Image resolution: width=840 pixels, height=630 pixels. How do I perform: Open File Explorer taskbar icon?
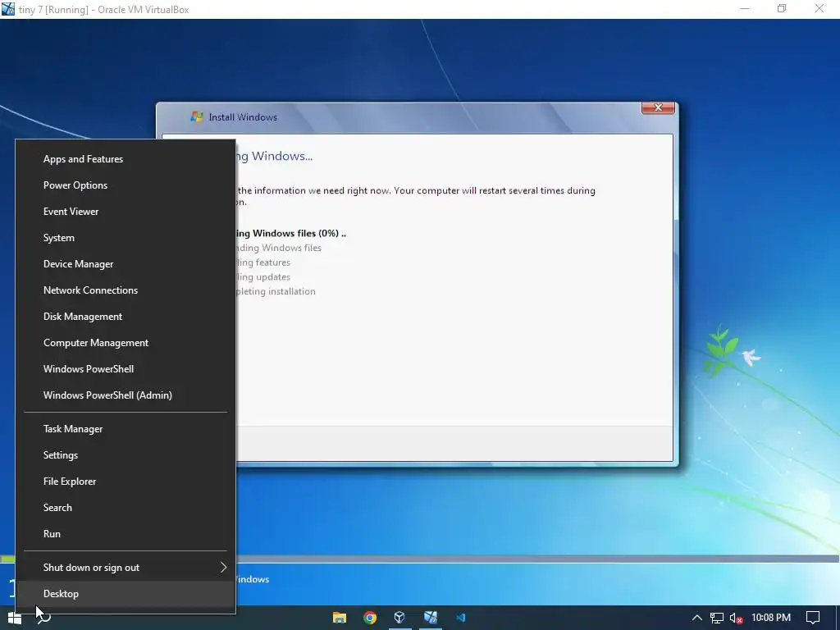point(340,619)
